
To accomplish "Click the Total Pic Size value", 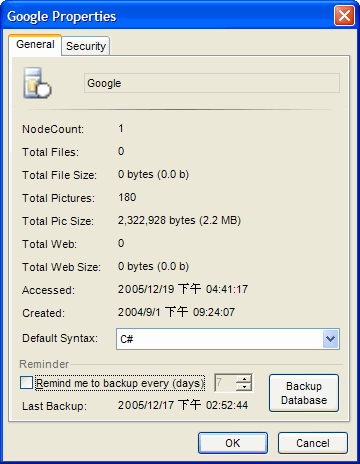I will (x=179, y=220).
